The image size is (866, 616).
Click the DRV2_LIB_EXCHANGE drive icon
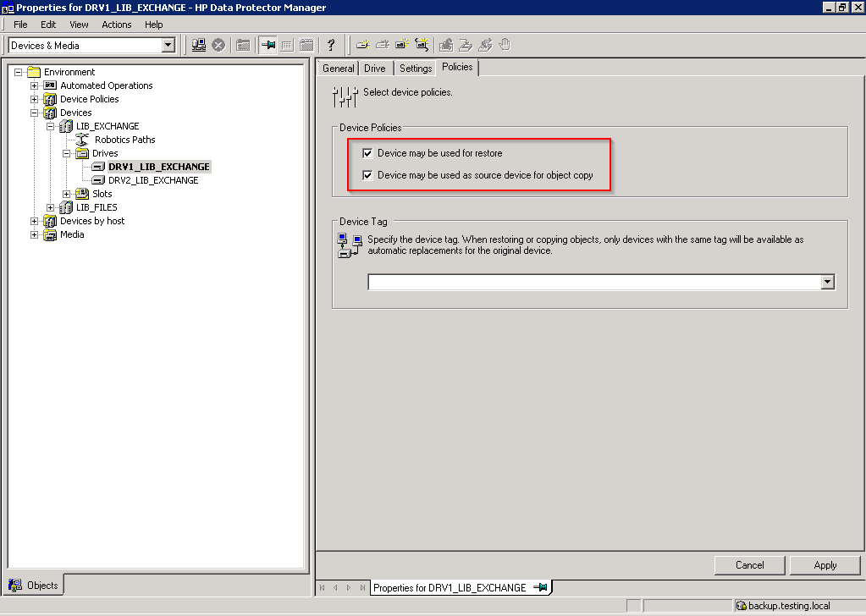point(99,180)
